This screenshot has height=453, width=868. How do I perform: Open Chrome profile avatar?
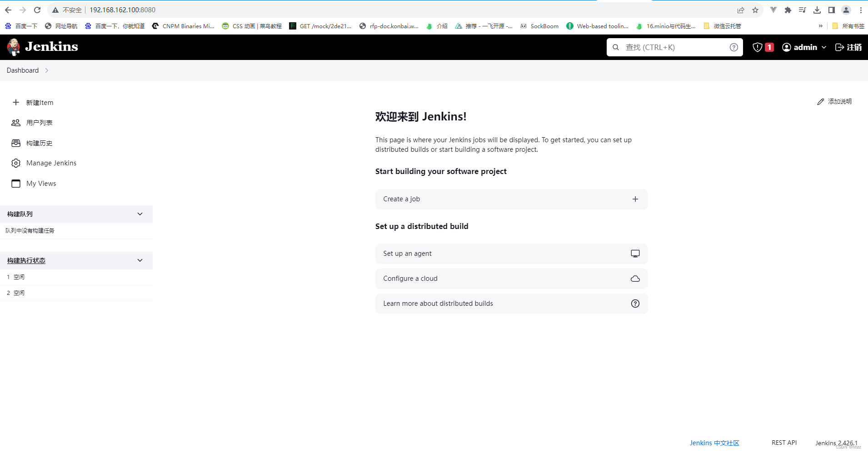846,10
